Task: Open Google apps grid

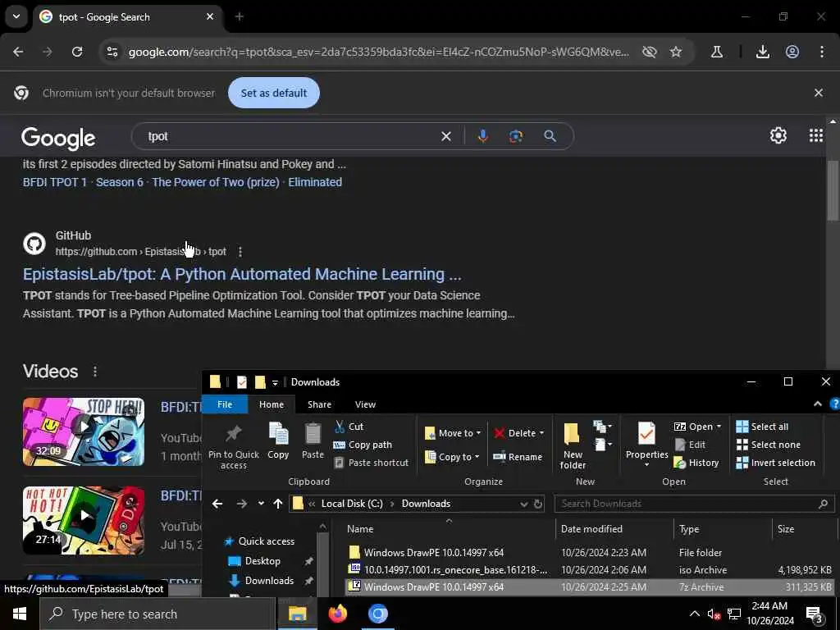Action: pyautogui.click(x=816, y=135)
